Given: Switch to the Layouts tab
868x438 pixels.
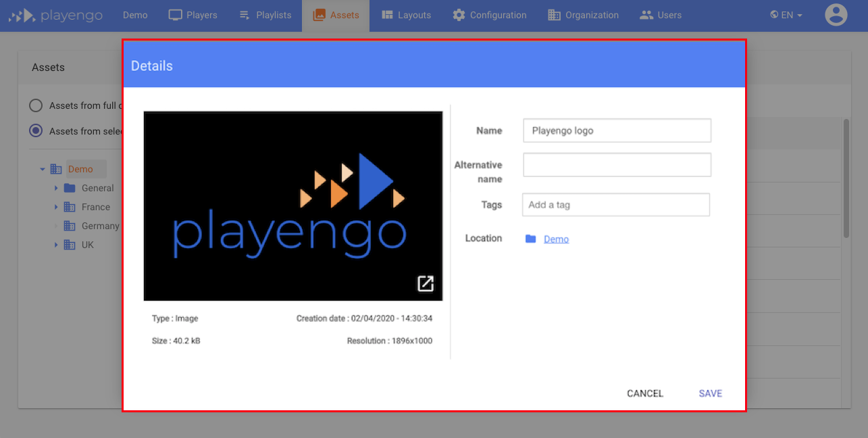Looking at the screenshot, I should coord(406,15).
